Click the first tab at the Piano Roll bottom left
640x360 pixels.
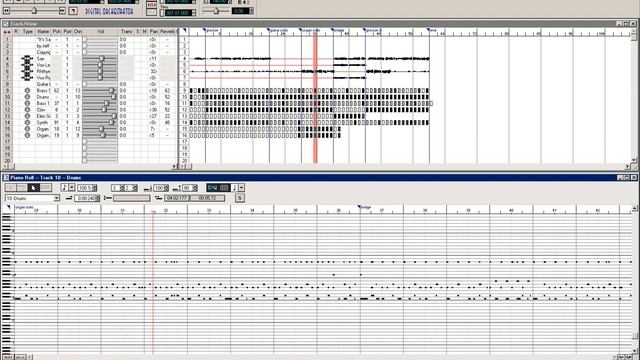8,357
